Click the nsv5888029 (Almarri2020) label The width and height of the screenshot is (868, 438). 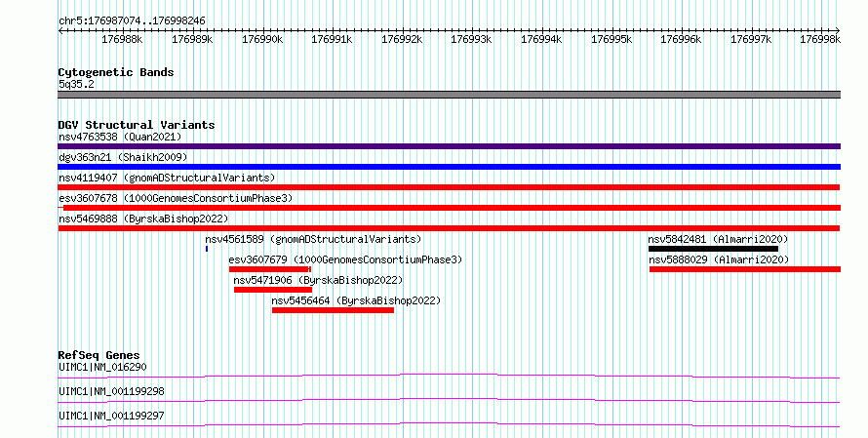[719, 259]
